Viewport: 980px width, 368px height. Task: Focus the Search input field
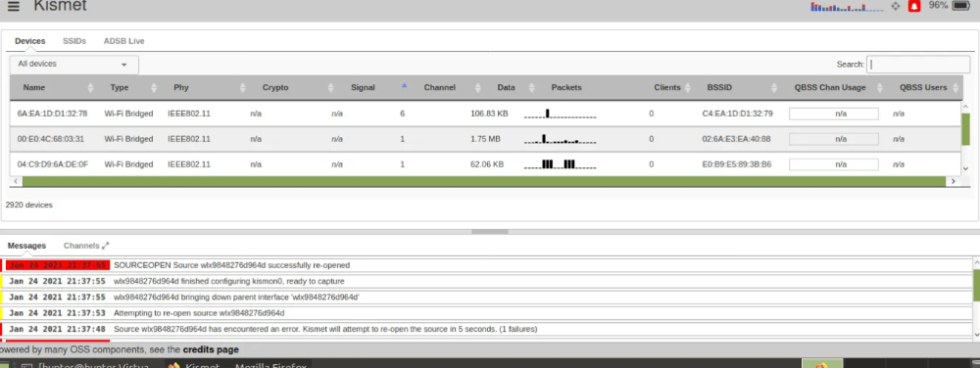click(x=917, y=65)
